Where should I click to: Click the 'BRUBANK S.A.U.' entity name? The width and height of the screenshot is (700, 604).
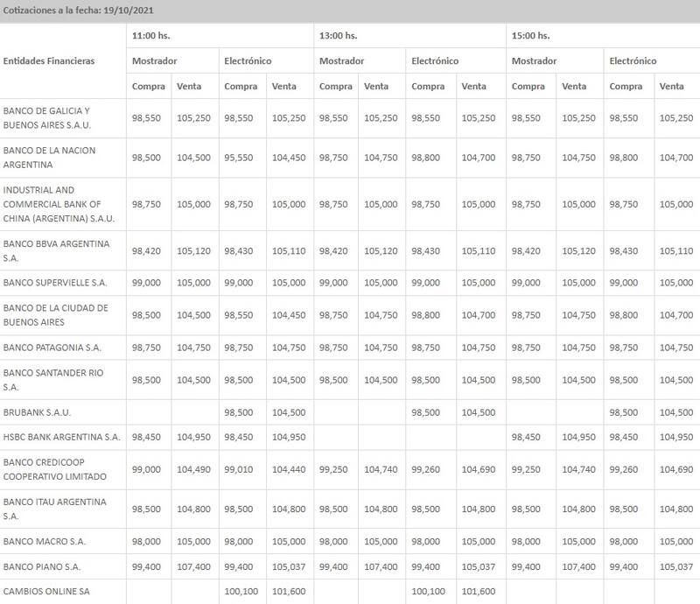pyautogui.click(x=38, y=412)
